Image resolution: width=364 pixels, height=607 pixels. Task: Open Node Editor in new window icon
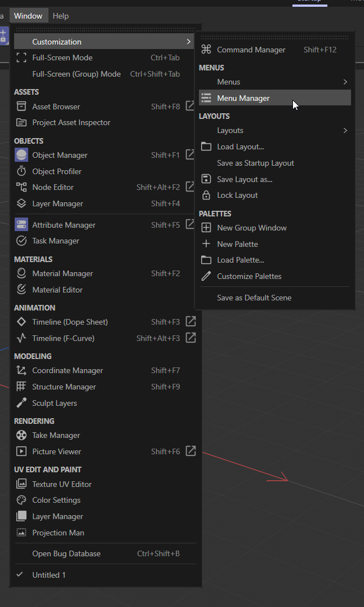point(190,187)
